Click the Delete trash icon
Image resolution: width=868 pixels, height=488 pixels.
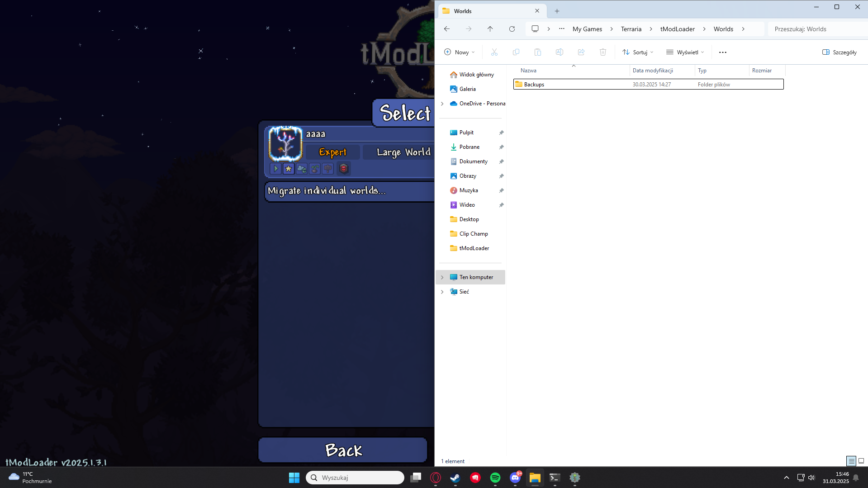[603, 52]
